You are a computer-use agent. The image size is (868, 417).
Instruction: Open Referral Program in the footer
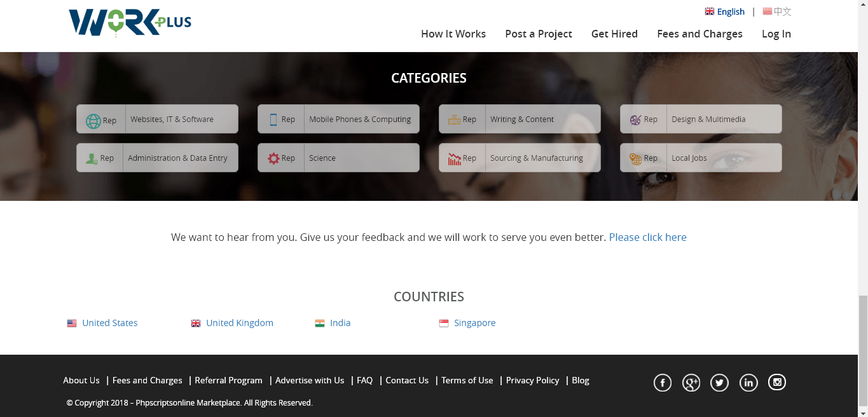[228, 380]
